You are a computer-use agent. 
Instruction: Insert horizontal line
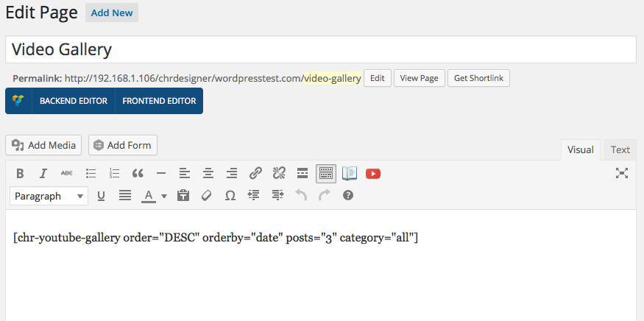click(x=161, y=174)
